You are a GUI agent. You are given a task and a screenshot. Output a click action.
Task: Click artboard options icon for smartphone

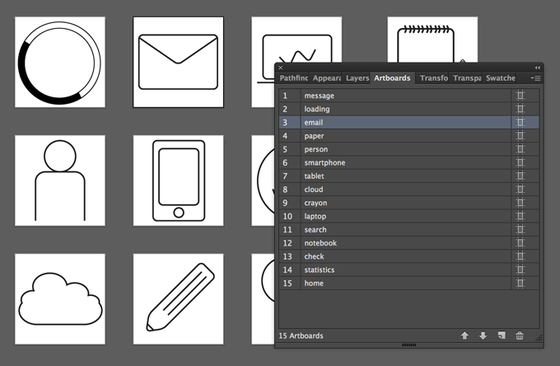pyautogui.click(x=520, y=162)
